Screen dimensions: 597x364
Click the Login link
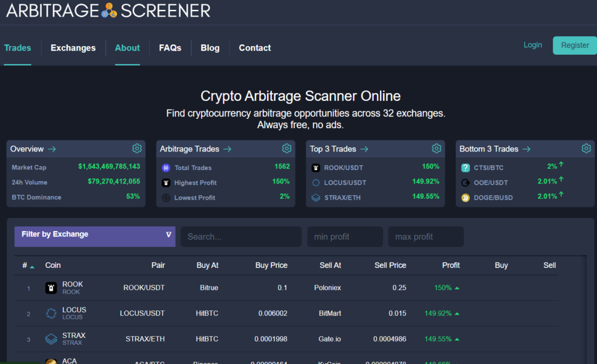point(533,45)
